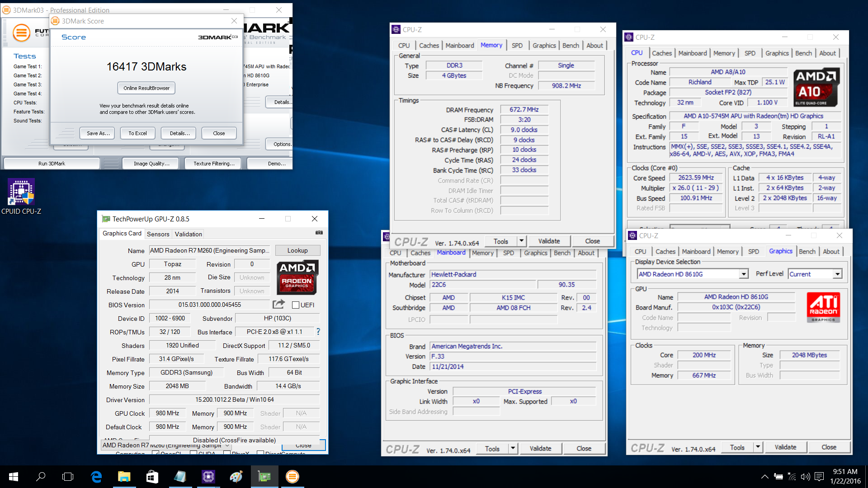The width and height of the screenshot is (868, 488).
Task: Click the DRAM Frequency value 672.7 MHz
Action: point(524,109)
